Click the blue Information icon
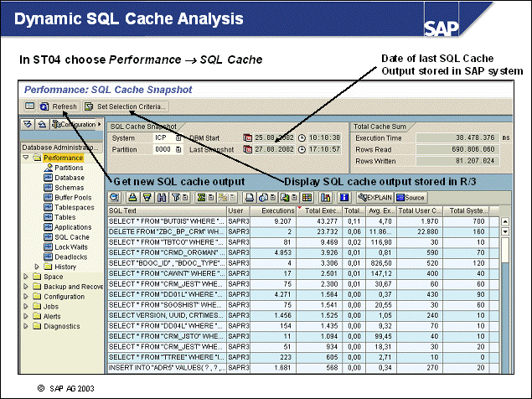532x399 pixels. (x=344, y=196)
